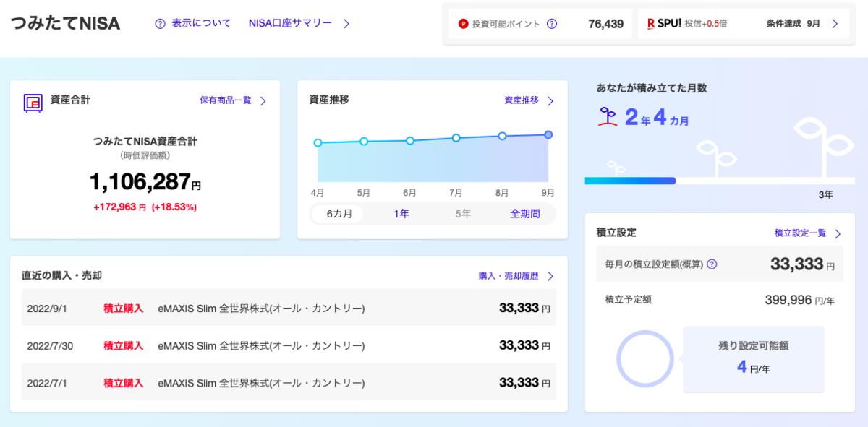The height and width of the screenshot is (427, 868).
Task: Select the 5年 period tab
Action: pos(463,214)
